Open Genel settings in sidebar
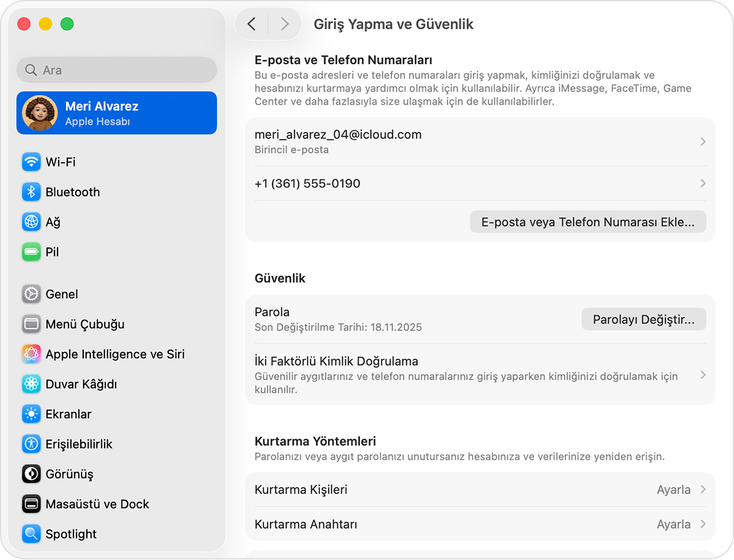This screenshot has height=560, width=734. 61,293
